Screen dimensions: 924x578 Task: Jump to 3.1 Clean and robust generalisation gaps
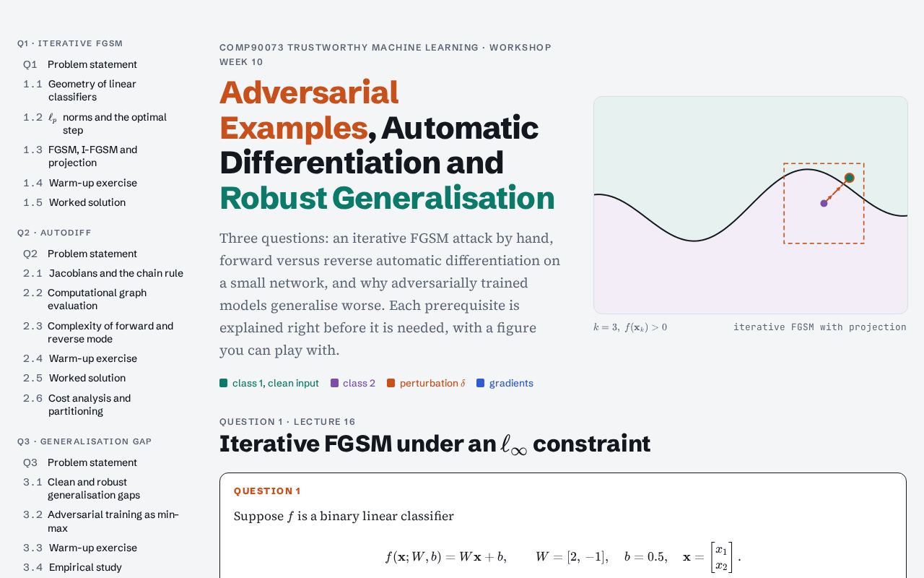(82, 488)
